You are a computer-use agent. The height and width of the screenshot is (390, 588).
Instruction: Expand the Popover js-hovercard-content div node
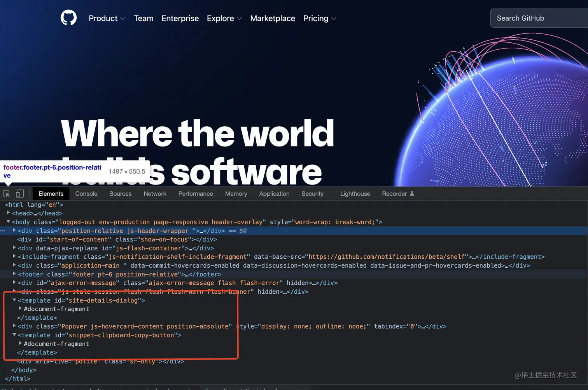[x=14, y=326]
